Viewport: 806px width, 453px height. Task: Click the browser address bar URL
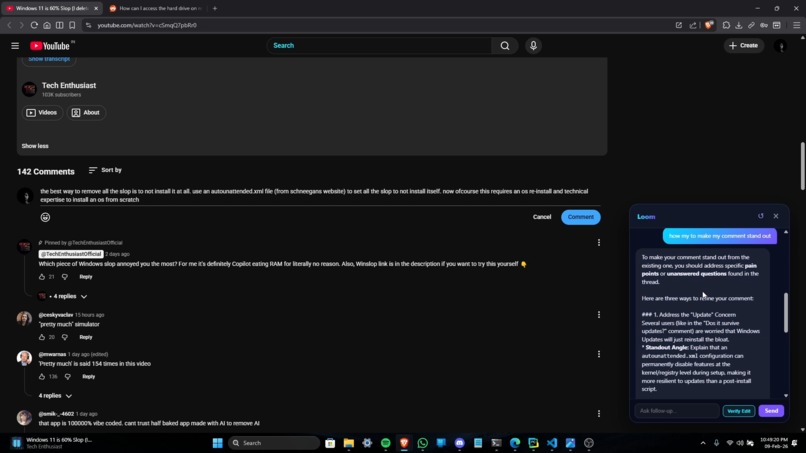pos(147,25)
